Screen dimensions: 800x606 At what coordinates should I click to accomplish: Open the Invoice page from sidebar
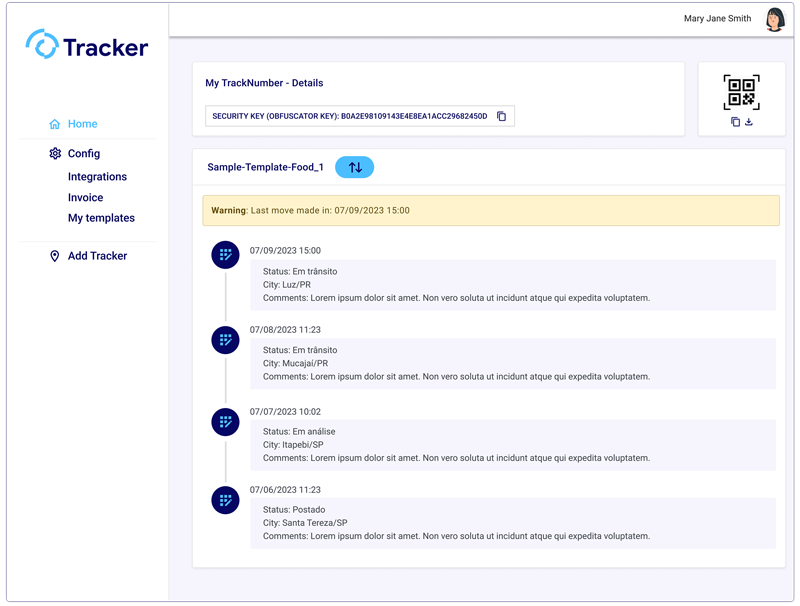point(85,197)
